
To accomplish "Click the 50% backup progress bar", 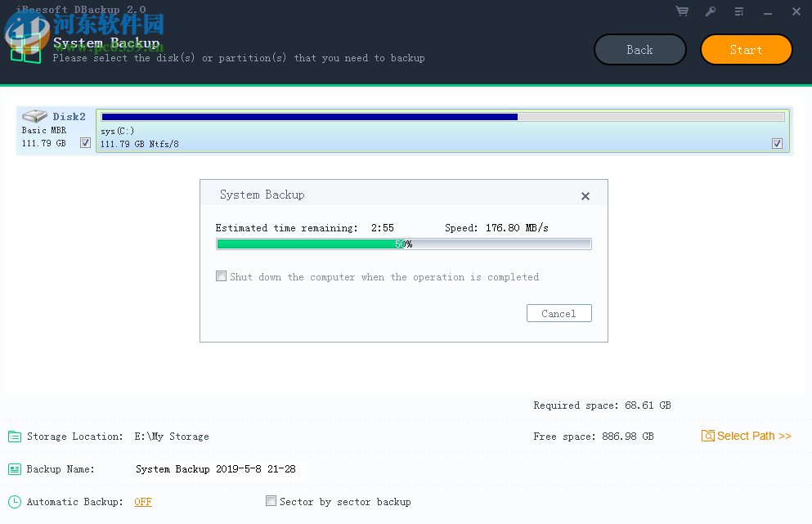I will pos(403,243).
